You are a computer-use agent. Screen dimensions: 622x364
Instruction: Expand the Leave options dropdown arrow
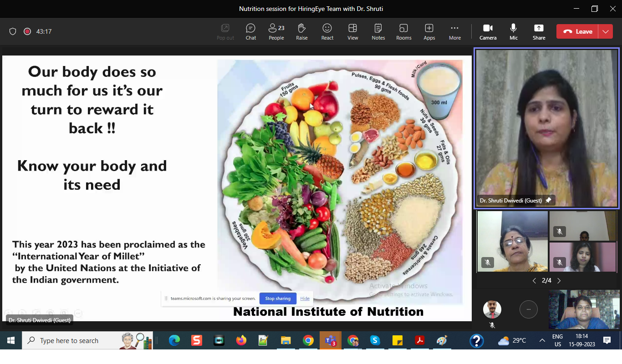pyautogui.click(x=605, y=31)
